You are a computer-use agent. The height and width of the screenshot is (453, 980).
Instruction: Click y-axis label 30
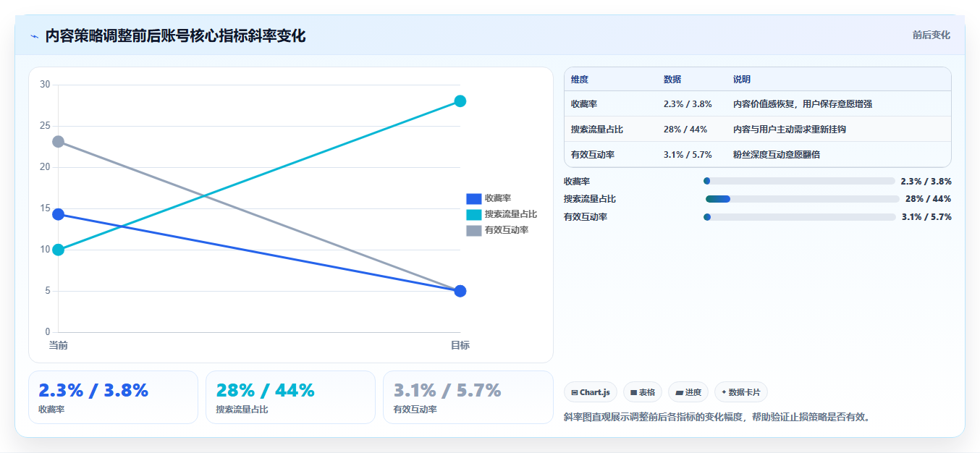pyautogui.click(x=45, y=85)
